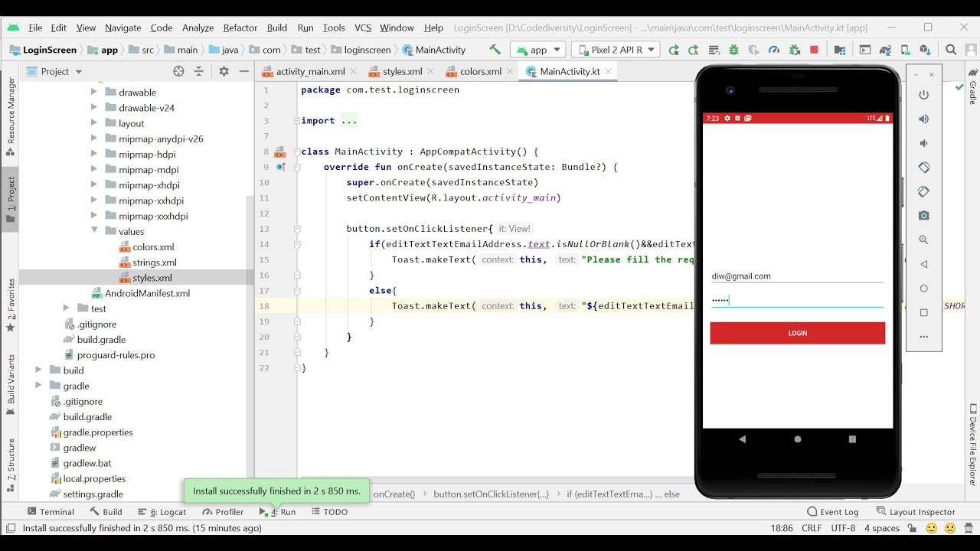980x551 pixels.
Task: Open the Terminal tool window
Action: 51,512
